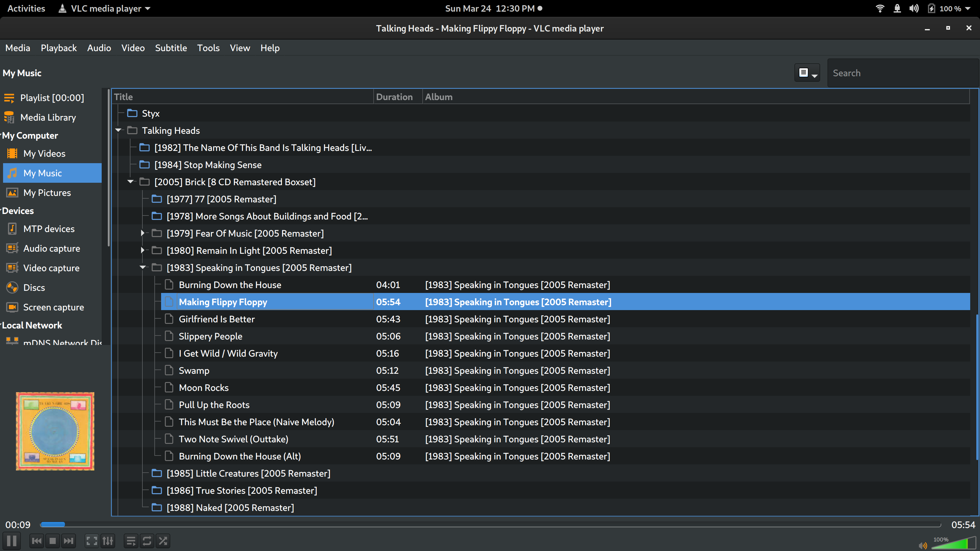Select My Music in the sidebar

point(52,173)
